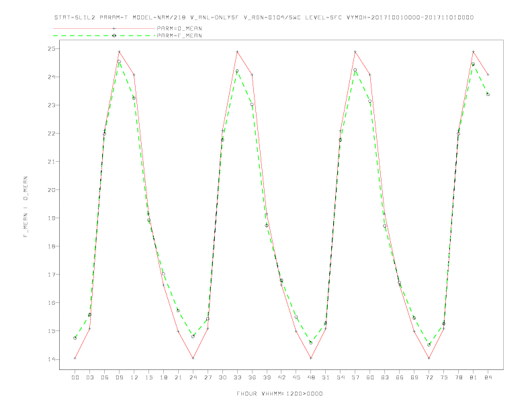
Task: Click y-axis tick label 15
Action: coord(51,331)
